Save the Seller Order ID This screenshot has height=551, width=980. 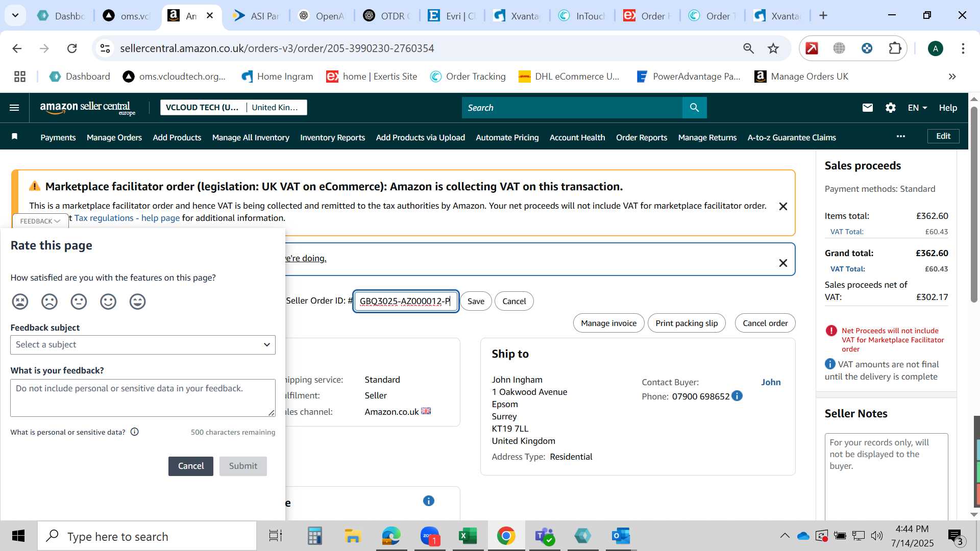pyautogui.click(x=476, y=301)
